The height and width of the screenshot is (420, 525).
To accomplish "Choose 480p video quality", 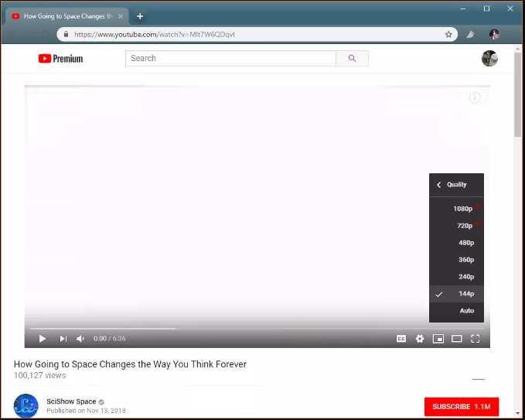I will tap(456, 243).
